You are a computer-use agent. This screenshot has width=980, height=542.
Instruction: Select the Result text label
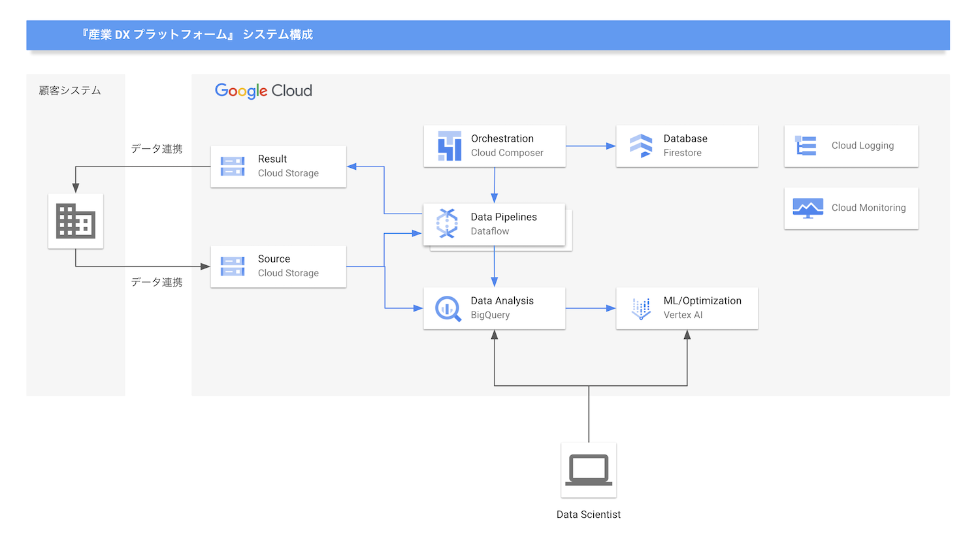272,159
